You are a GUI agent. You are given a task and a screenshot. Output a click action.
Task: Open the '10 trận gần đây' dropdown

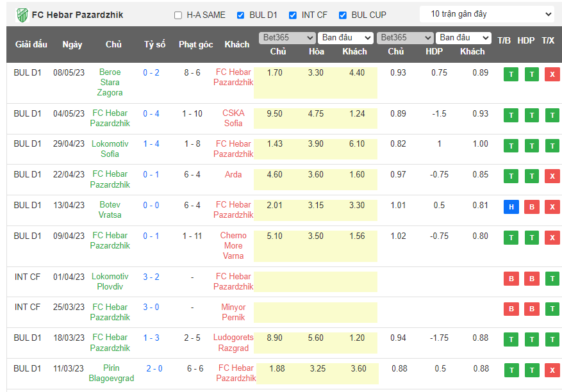click(x=487, y=13)
